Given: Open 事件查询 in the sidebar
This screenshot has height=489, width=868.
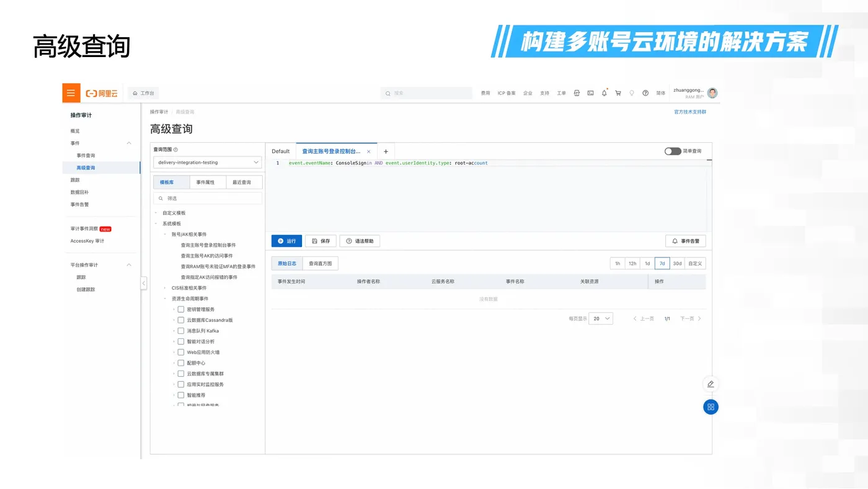Looking at the screenshot, I should click(86, 156).
